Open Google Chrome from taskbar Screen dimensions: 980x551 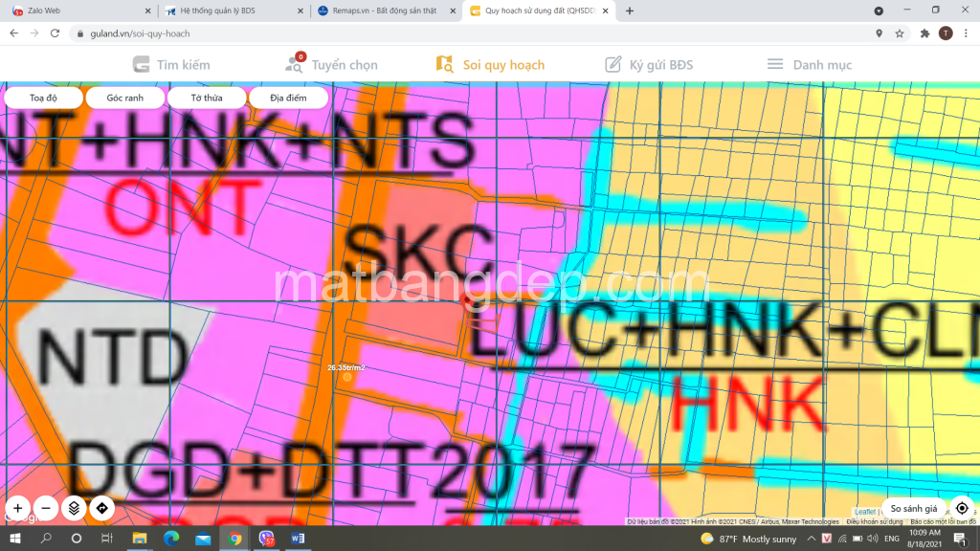[x=234, y=538]
